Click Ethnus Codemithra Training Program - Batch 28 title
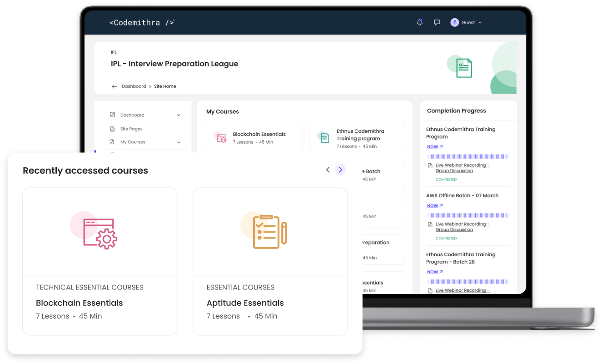This screenshot has width=602, height=364. pos(461,258)
